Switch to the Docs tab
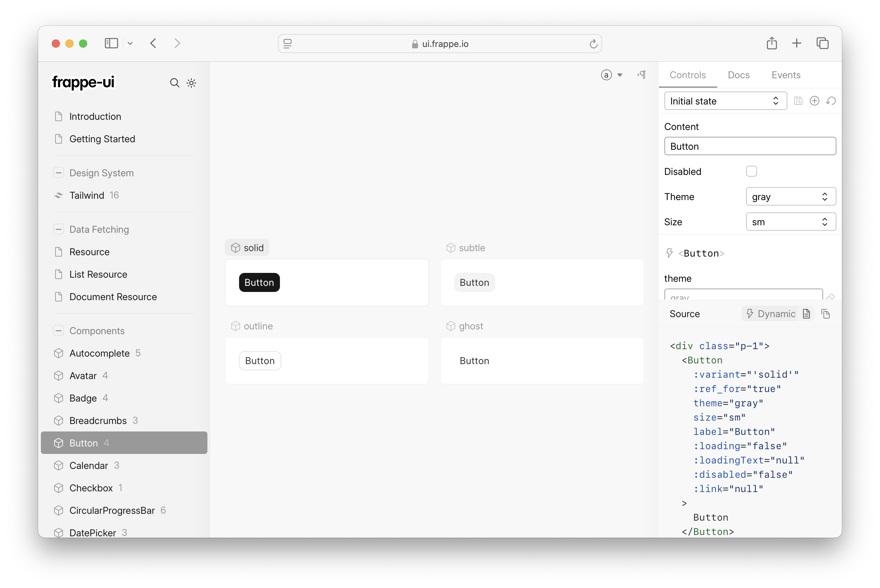Screen dimensions: 880x588 pos(738,75)
